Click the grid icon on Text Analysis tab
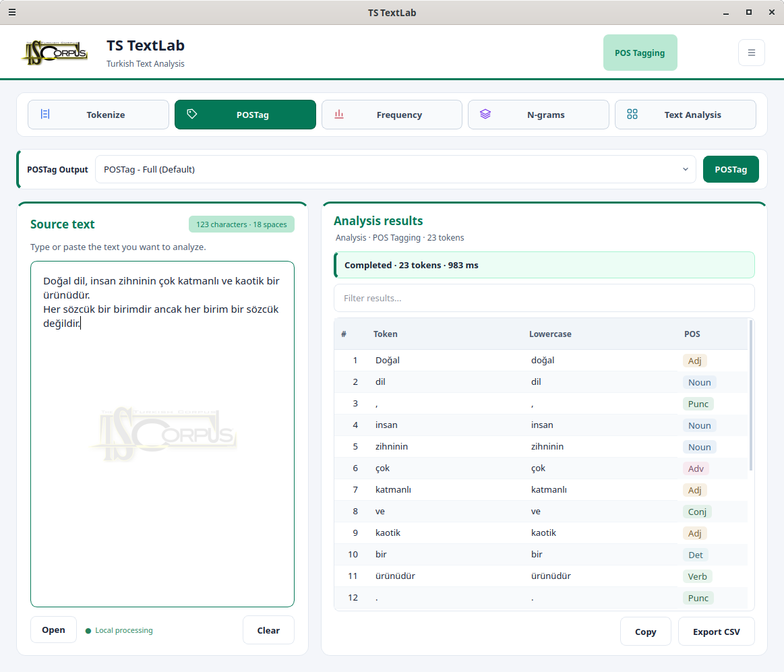This screenshot has height=672, width=784. (x=632, y=115)
